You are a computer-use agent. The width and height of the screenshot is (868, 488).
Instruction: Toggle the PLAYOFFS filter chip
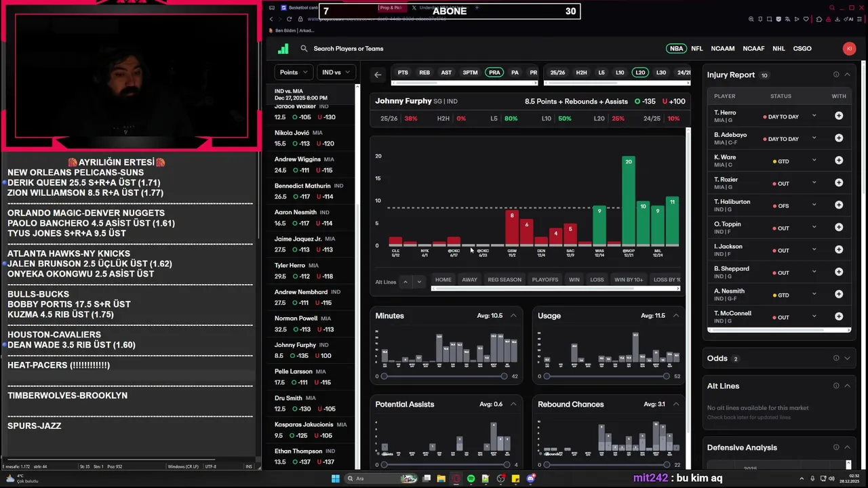(x=545, y=279)
